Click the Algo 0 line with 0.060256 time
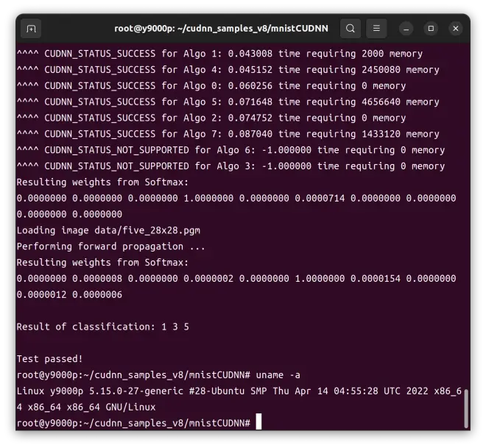 [211, 86]
